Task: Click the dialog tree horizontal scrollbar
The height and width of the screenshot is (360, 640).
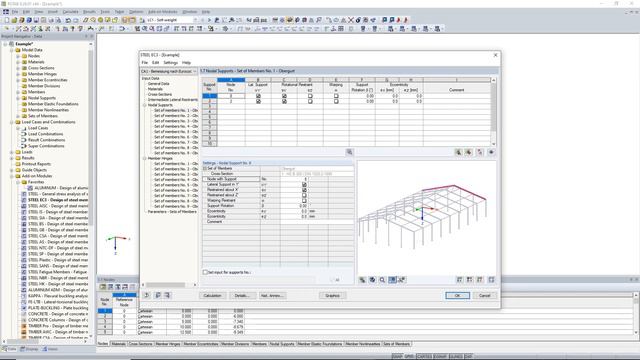Action: (166, 284)
